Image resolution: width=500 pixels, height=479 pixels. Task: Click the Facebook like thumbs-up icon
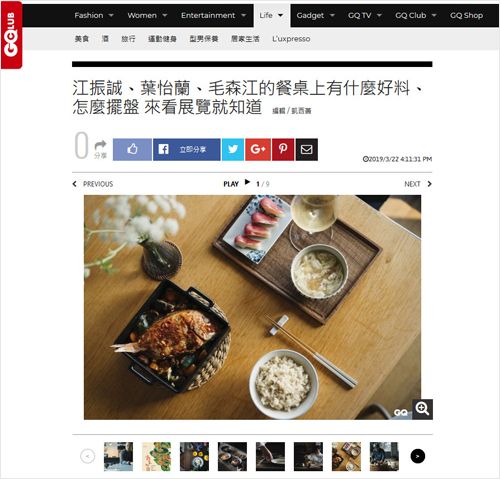point(132,149)
